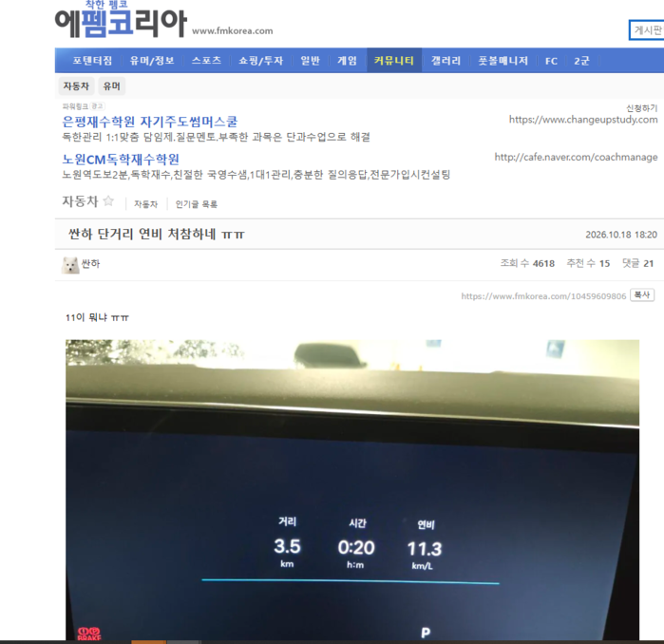Copy the post URL with 복사 button
Screen dimensions: 664x644
(642, 294)
